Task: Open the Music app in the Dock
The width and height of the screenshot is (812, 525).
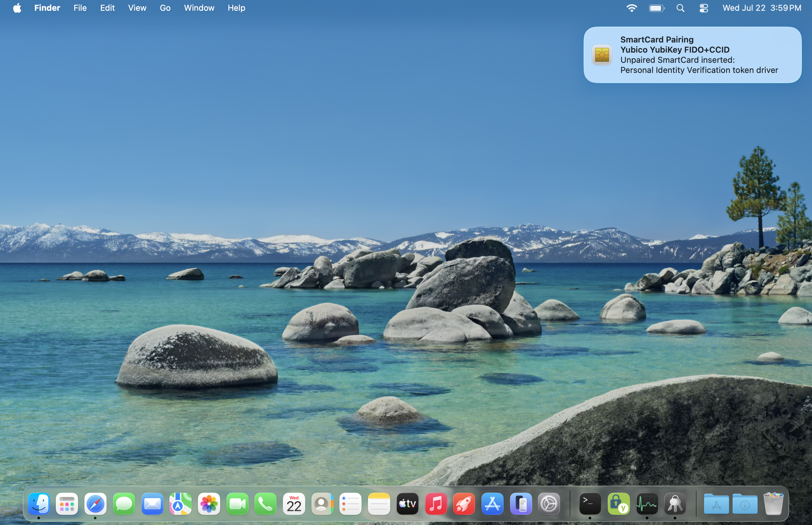Action: [x=436, y=503]
